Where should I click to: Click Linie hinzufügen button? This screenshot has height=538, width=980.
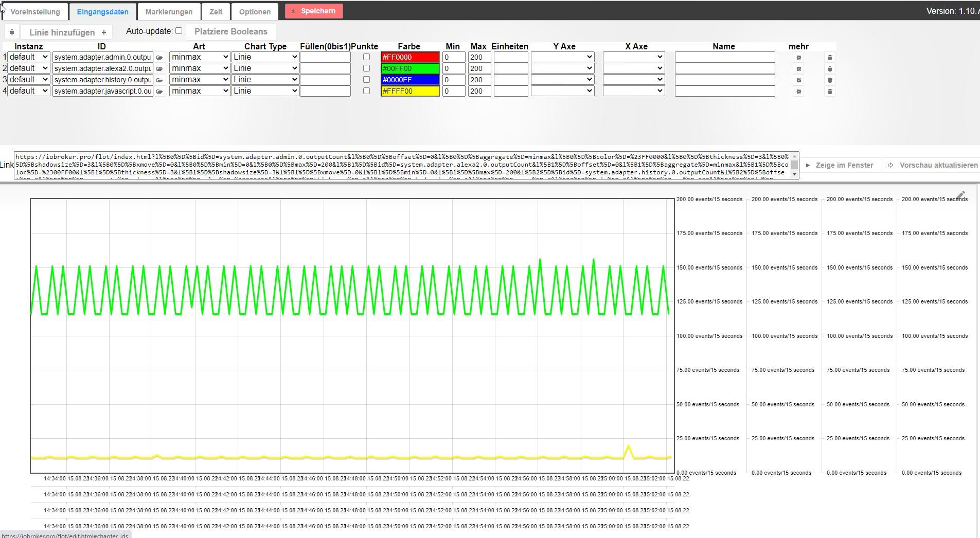pos(67,32)
